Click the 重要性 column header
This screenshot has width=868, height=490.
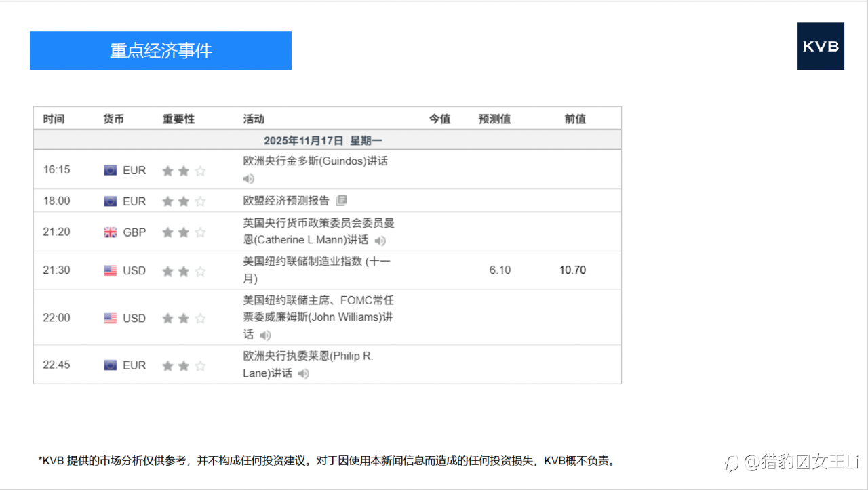coord(178,119)
